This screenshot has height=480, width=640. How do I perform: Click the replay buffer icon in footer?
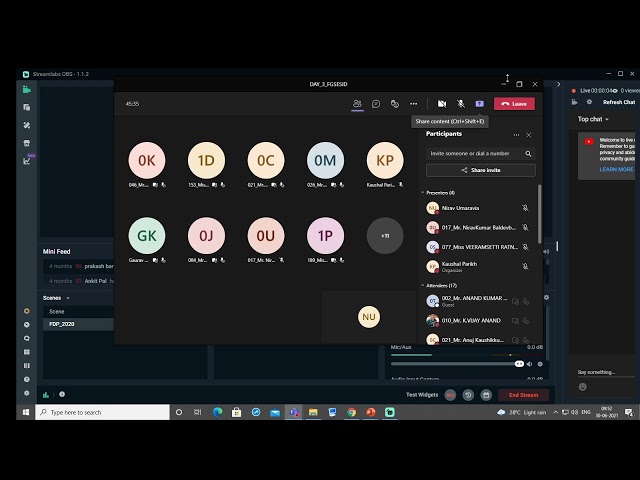tap(468, 395)
